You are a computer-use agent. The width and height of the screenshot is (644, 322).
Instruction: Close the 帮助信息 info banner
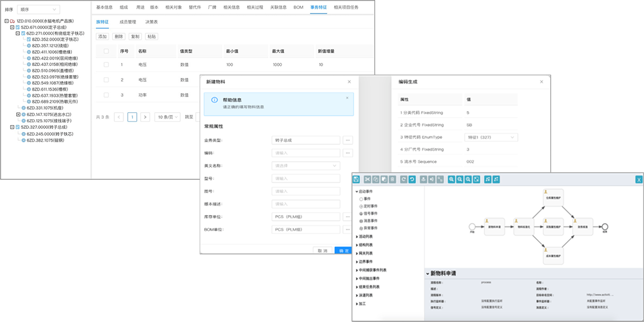pos(347,98)
